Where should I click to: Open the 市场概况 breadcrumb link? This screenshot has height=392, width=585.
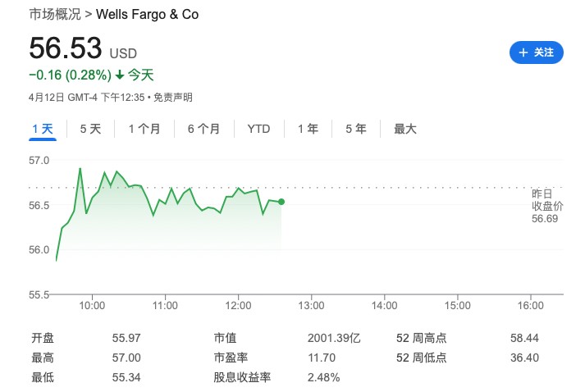(x=55, y=14)
